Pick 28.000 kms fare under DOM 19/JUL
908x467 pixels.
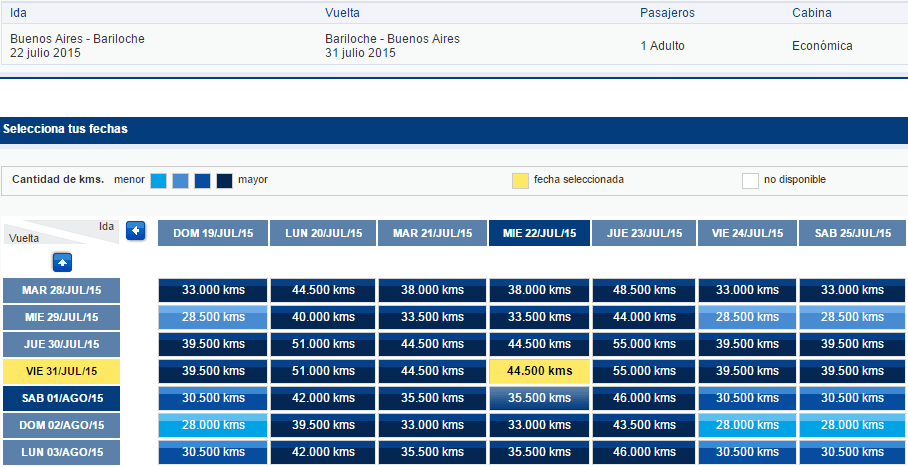213,425
